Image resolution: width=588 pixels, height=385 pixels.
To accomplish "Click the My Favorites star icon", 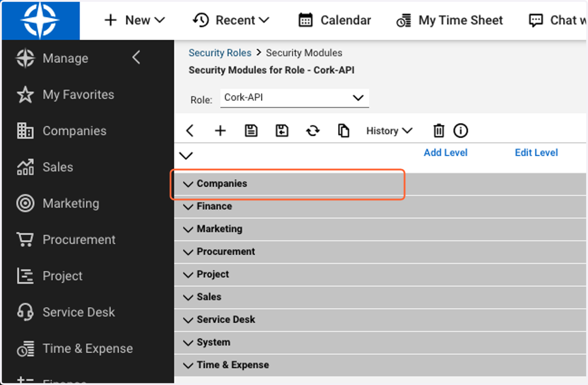I will tap(25, 95).
